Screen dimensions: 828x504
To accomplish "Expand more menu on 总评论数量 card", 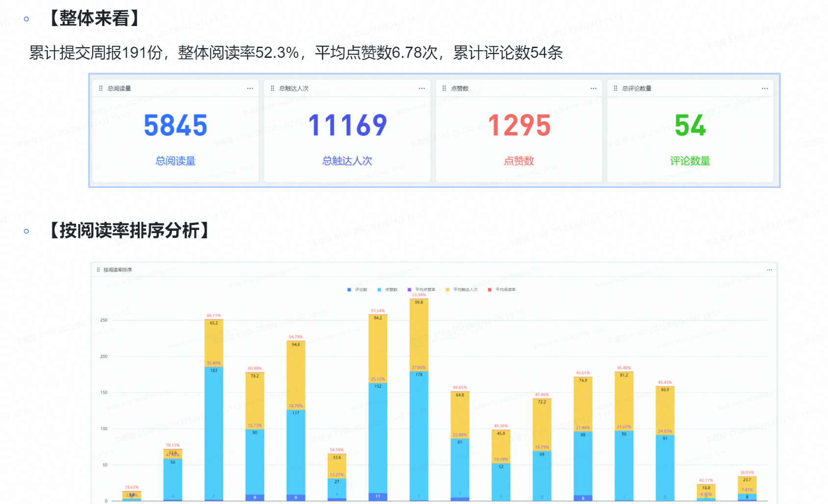I will [x=765, y=88].
